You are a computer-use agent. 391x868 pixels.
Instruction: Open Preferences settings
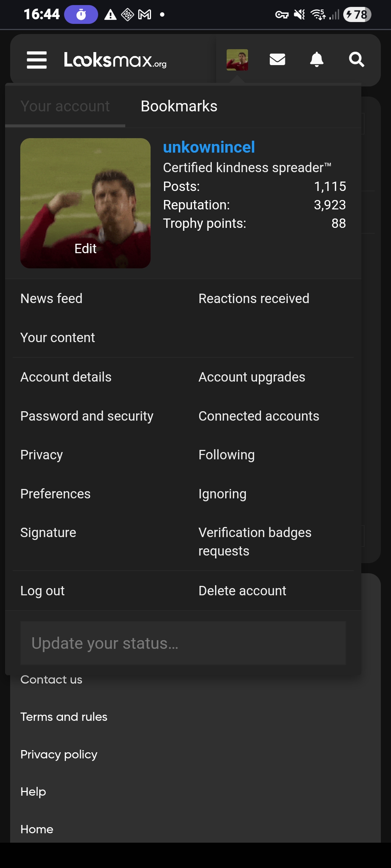(55, 494)
